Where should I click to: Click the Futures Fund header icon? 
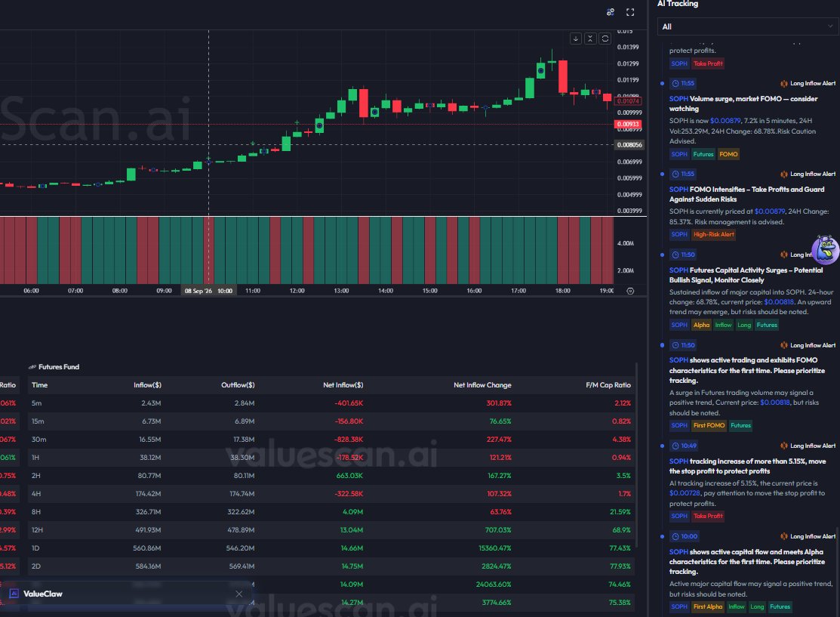click(x=32, y=367)
